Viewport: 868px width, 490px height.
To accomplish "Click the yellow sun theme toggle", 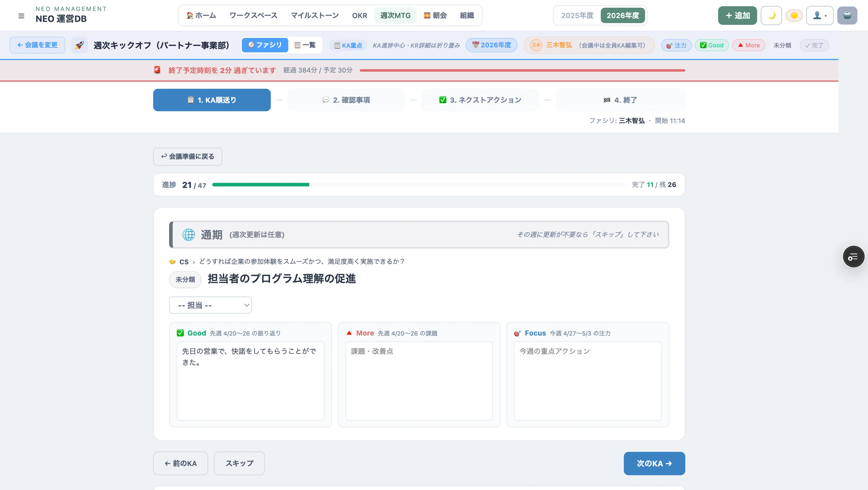I will (794, 15).
